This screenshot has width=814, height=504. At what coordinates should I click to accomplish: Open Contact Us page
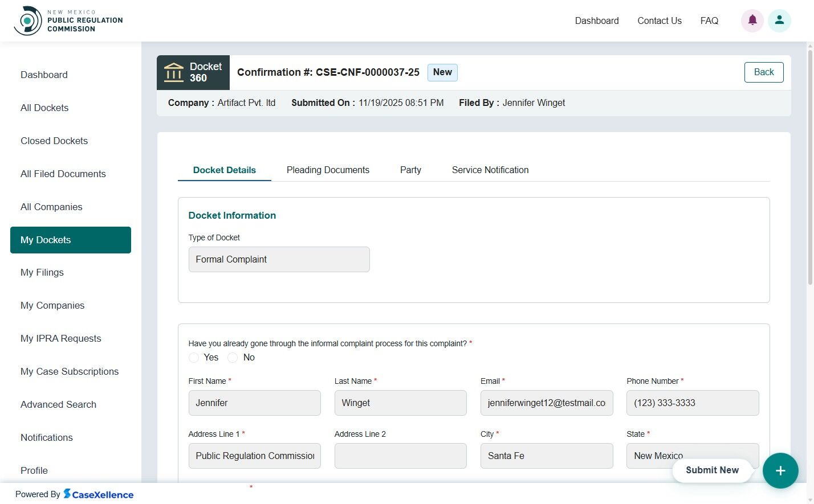tap(660, 21)
